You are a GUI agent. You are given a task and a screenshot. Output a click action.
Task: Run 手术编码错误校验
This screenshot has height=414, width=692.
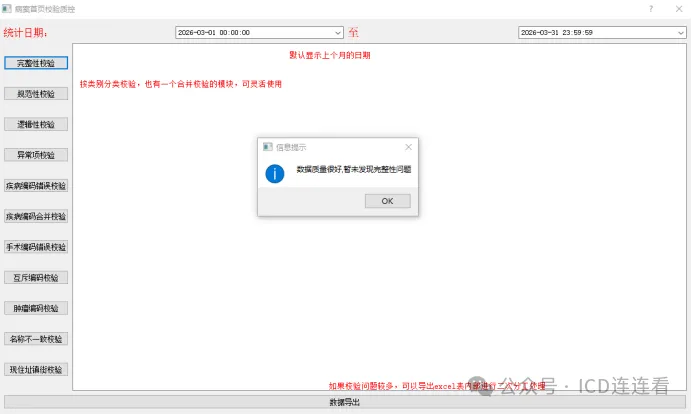click(x=36, y=247)
